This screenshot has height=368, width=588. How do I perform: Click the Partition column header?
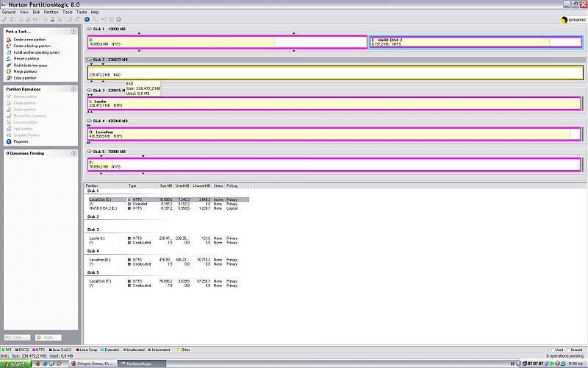click(x=105, y=185)
